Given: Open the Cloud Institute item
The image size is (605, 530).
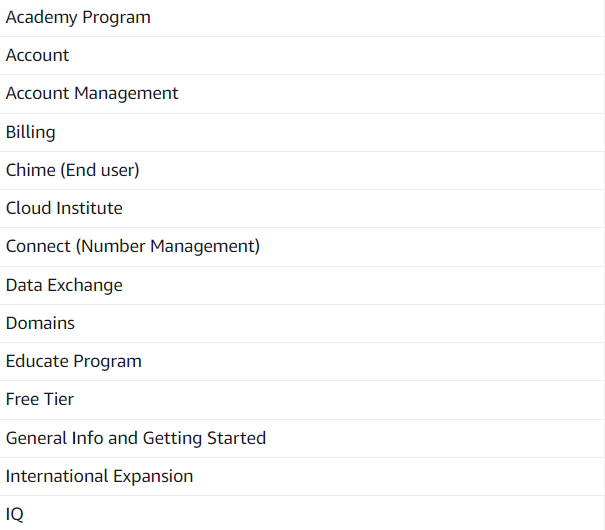Looking at the screenshot, I should tap(64, 208).
